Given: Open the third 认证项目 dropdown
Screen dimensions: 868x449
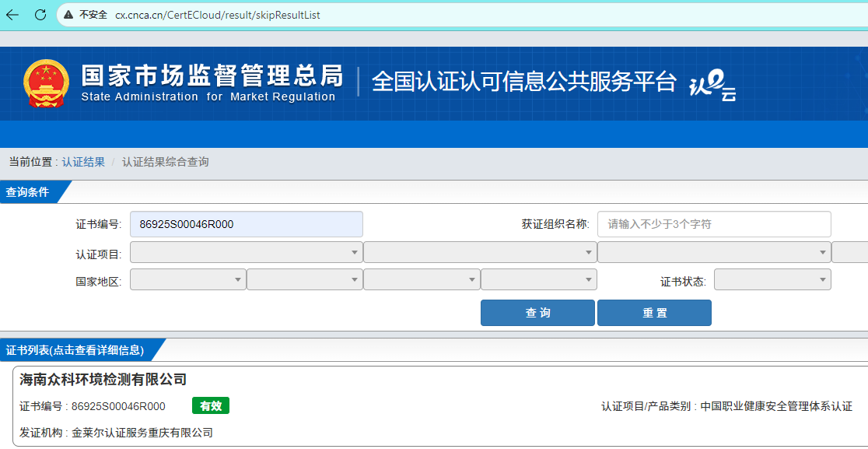Looking at the screenshot, I should pos(713,252).
